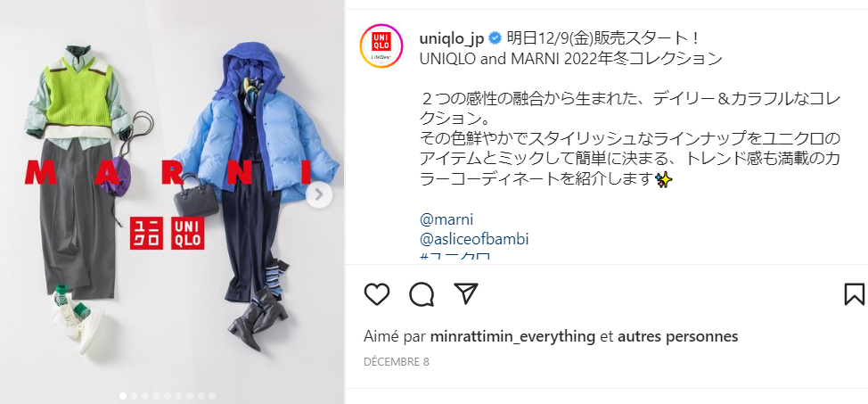This screenshot has height=404, width=868.
Task: Click the blue verified badge
Action: pos(495,38)
